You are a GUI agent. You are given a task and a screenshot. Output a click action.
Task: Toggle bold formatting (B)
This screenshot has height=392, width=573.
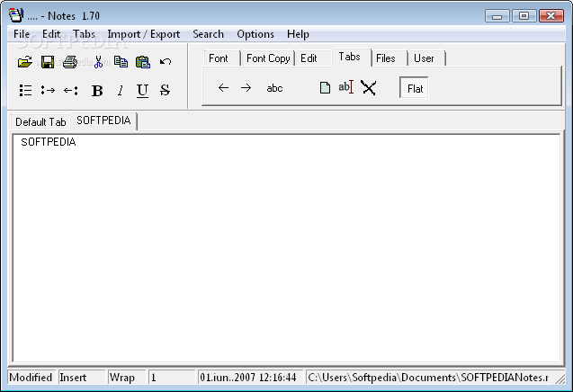point(97,90)
